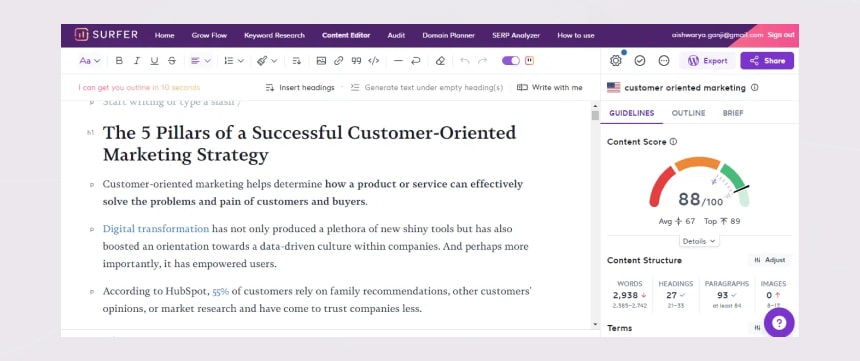Clear formatting with eraser icon
The width and height of the screenshot is (860, 361).
440,61
